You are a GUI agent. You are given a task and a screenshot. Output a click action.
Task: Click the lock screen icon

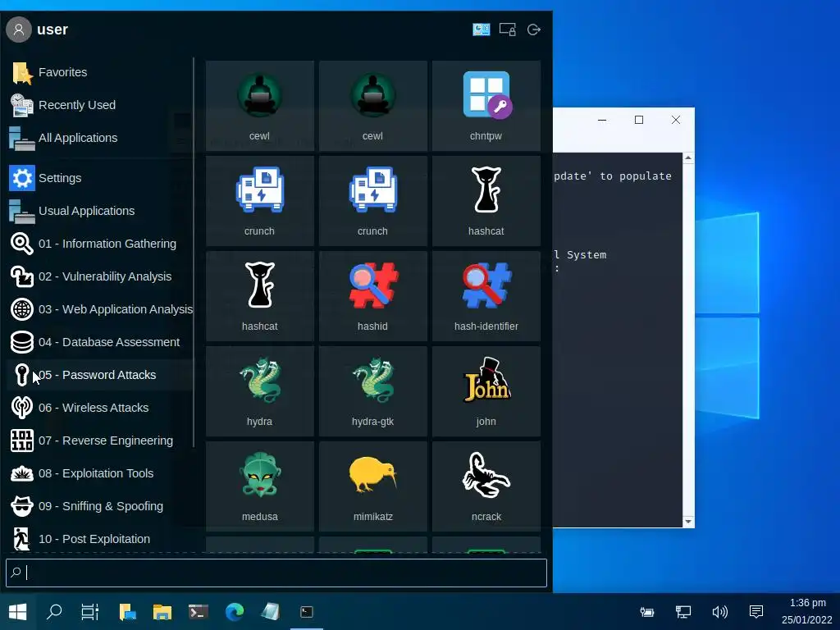[507, 30]
